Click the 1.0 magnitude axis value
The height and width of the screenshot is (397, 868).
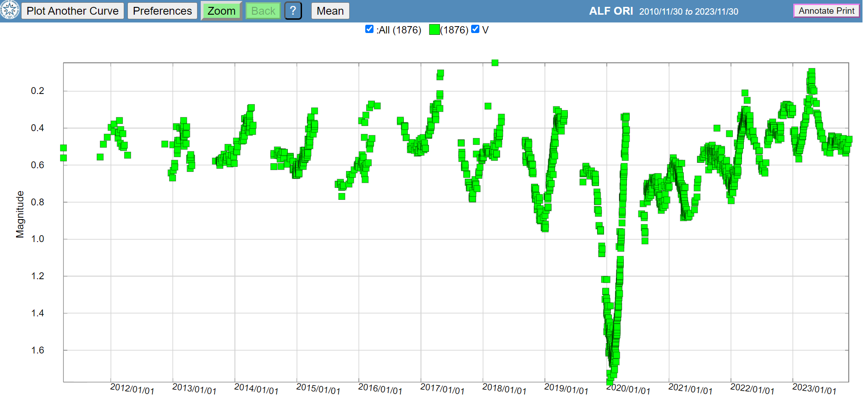pos(38,239)
